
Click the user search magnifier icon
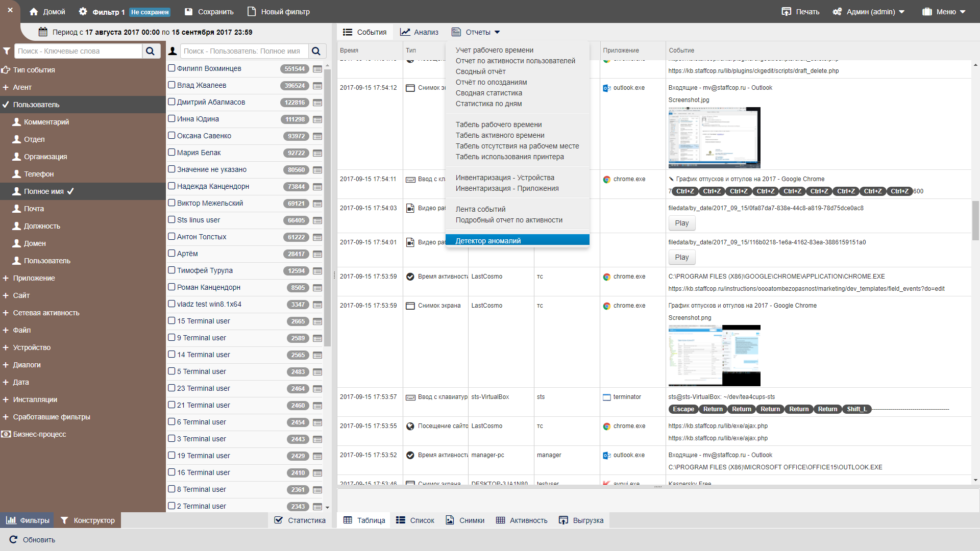[x=316, y=51]
